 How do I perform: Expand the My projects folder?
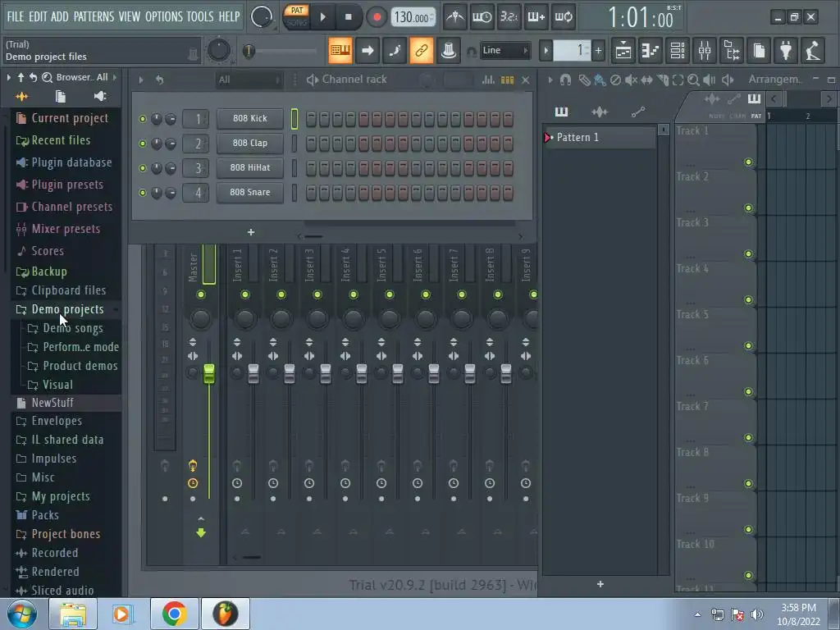point(61,496)
